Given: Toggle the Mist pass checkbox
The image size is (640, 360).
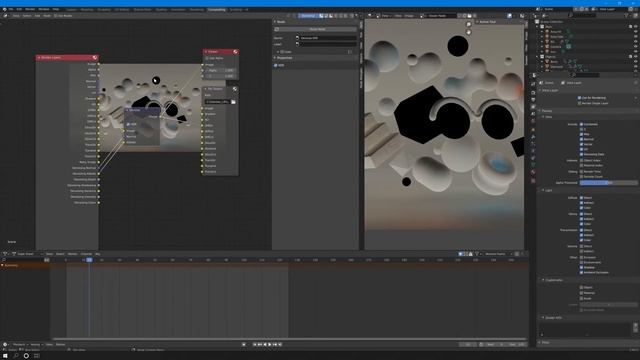Looking at the screenshot, I should point(581,134).
